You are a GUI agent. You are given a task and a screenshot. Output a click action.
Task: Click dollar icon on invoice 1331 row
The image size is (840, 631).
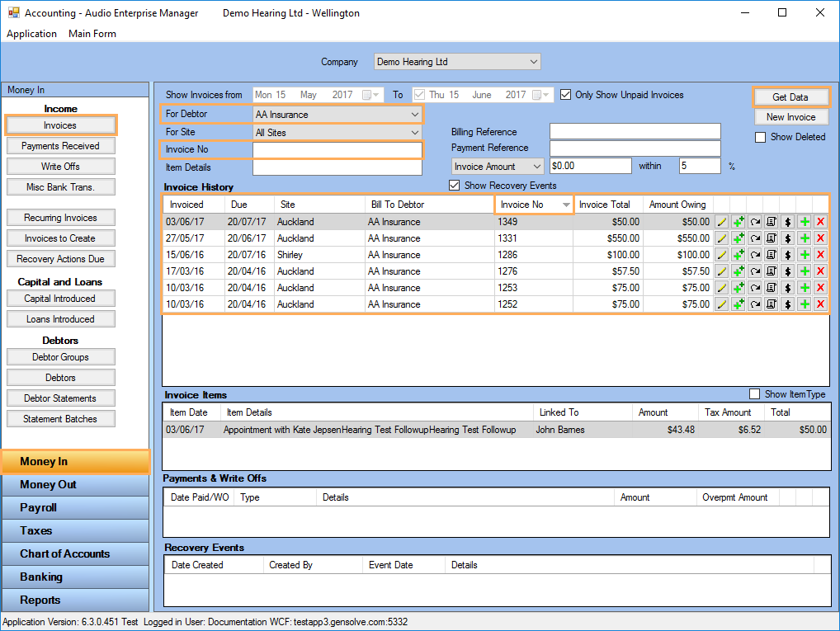point(787,238)
